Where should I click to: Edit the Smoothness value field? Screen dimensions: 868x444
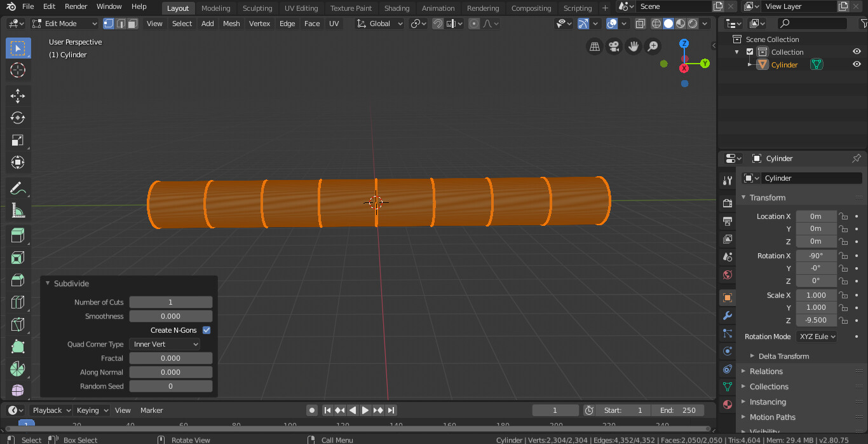click(170, 316)
